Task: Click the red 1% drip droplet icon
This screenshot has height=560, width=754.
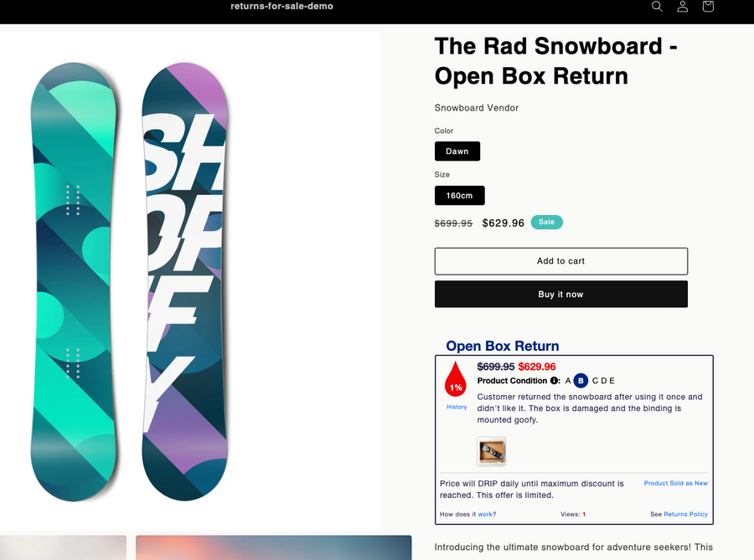Action: [456, 379]
